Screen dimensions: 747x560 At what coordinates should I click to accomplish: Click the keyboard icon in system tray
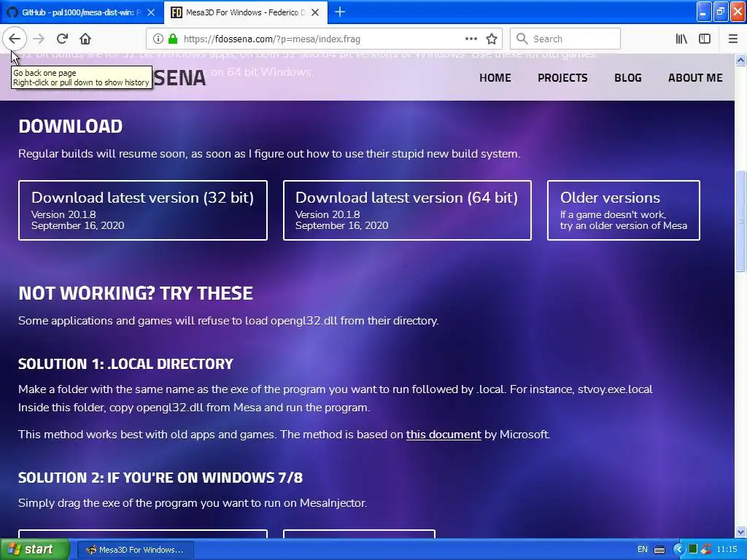pyautogui.click(x=659, y=550)
